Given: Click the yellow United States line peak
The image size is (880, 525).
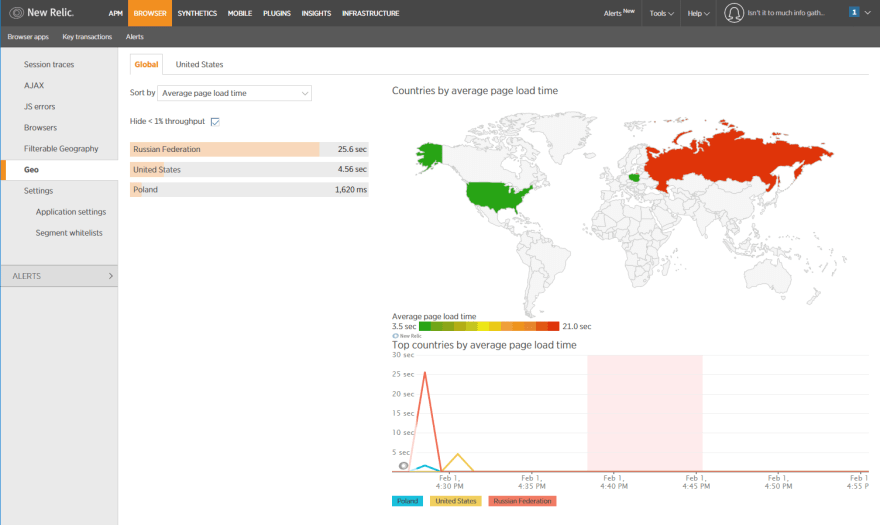Looking at the screenshot, I should [x=458, y=454].
